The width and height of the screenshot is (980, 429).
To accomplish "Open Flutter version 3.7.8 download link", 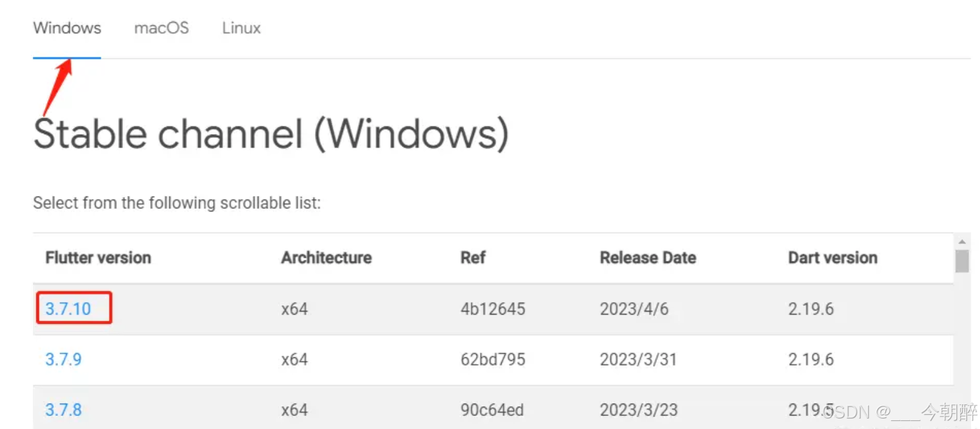I will [x=63, y=410].
